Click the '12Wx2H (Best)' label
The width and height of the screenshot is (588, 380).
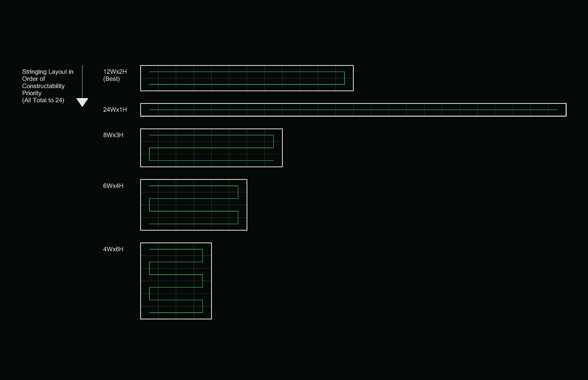(115, 75)
